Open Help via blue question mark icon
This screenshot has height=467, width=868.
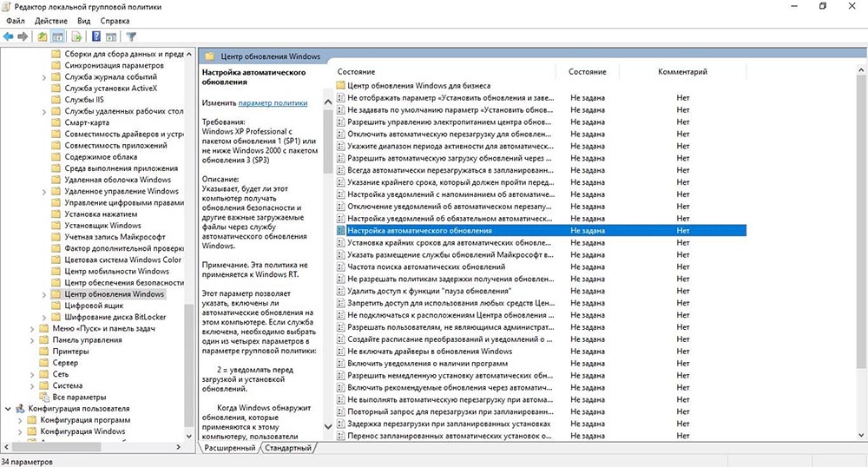[95, 36]
